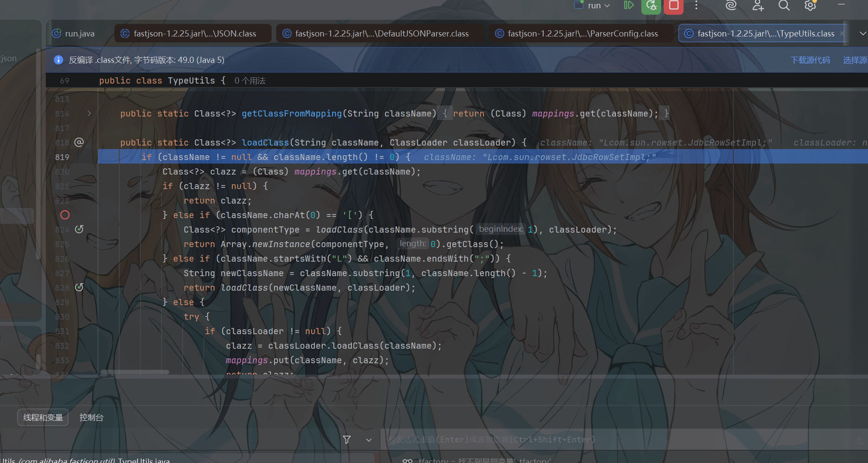Expand the folded getClassFromMapping method at line 814

tap(89, 113)
